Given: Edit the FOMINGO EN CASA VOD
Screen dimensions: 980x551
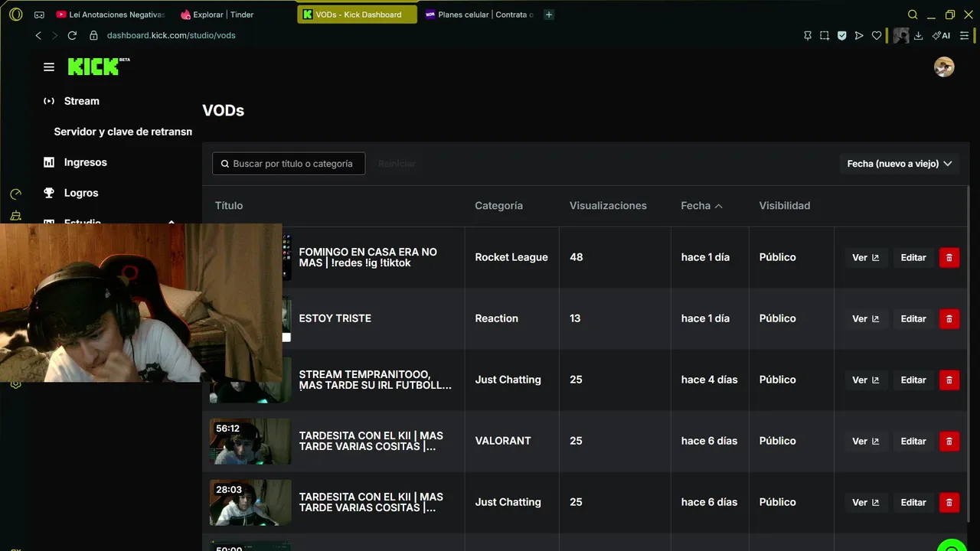Looking at the screenshot, I should pyautogui.click(x=913, y=257).
